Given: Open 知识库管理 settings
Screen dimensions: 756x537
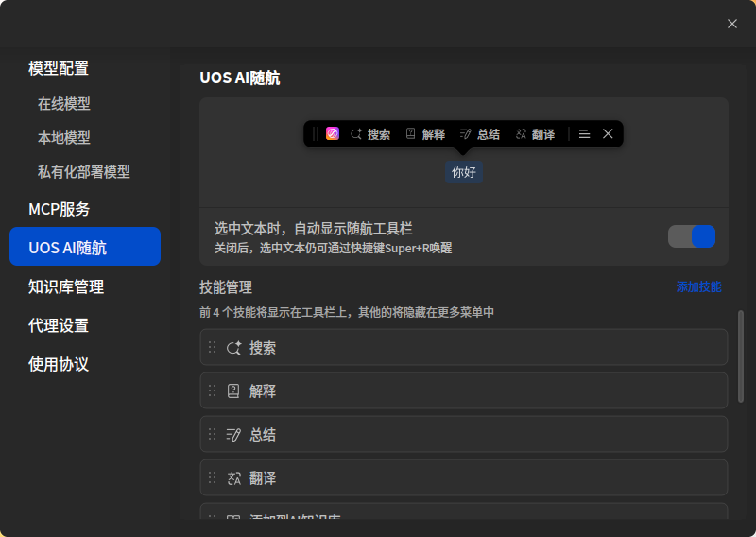Looking at the screenshot, I should [x=66, y=286].
